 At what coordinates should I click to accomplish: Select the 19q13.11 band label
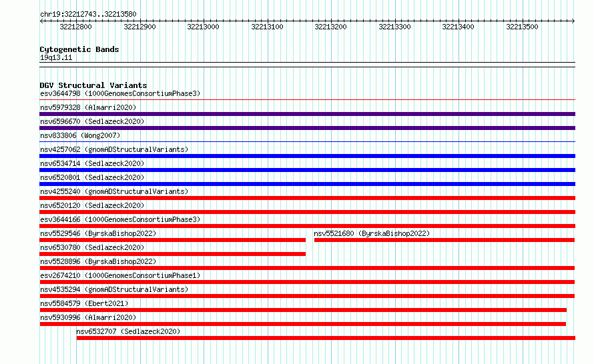(x=56, y=57)
